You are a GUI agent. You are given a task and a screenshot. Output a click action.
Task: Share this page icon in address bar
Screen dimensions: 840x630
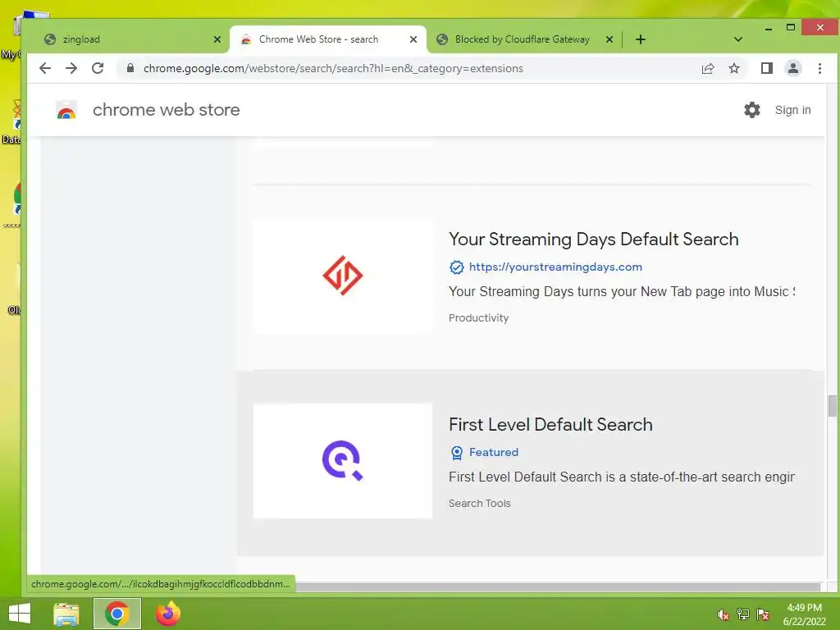(x=708, y=68)
